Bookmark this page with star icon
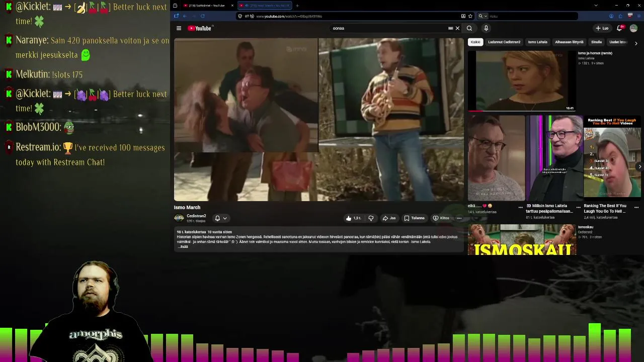The image size is (644, 362). point(470,16)
